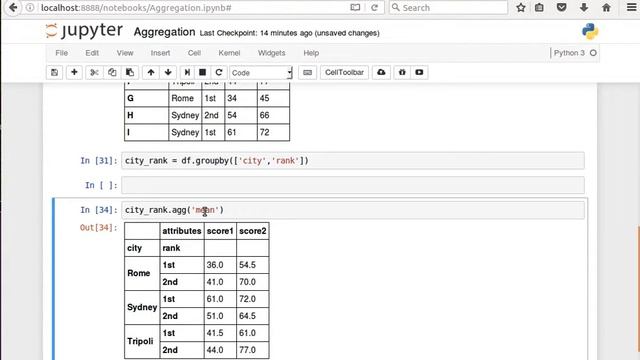Viewport: 640px width, 360px height.
Task: Click the In [34]: prompt label
Action: pos(99,210)
